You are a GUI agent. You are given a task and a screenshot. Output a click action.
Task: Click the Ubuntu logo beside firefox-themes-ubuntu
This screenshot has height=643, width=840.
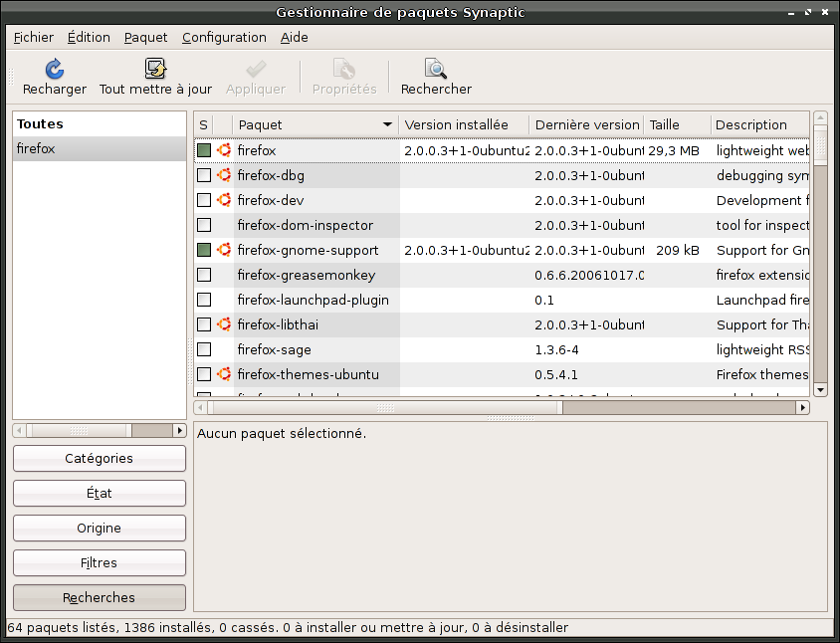(224, 374)
